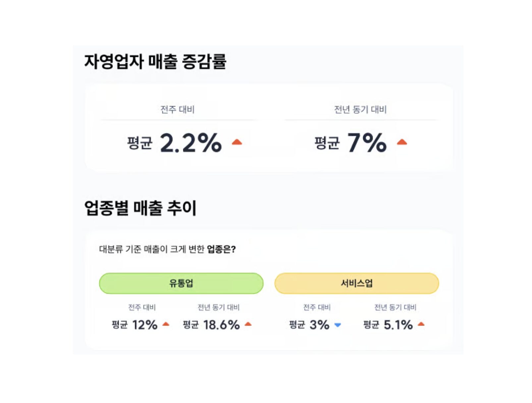Click the 평균 3% figure under 서비스업
532x403 pixels.
coord(309,324)
